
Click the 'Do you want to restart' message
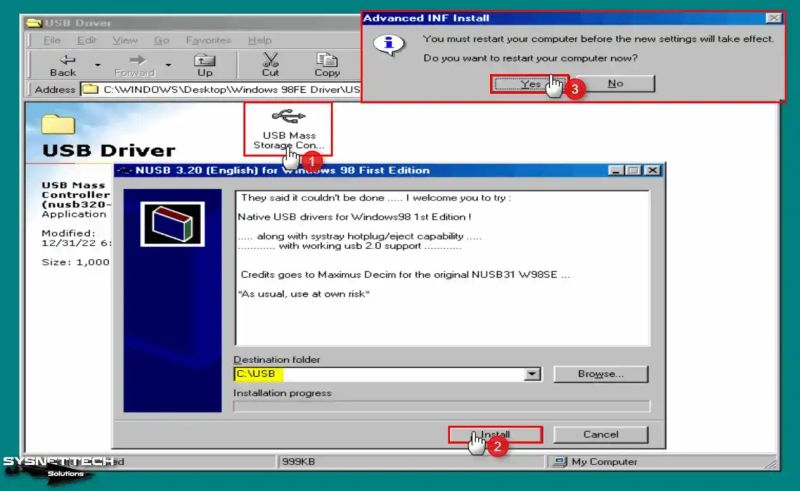531,58
